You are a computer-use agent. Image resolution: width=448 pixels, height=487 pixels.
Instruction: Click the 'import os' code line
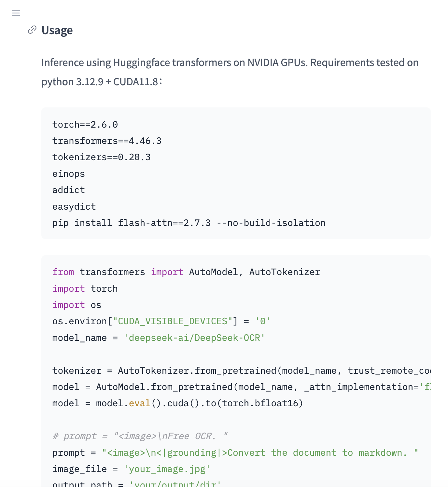coord(77,305)
